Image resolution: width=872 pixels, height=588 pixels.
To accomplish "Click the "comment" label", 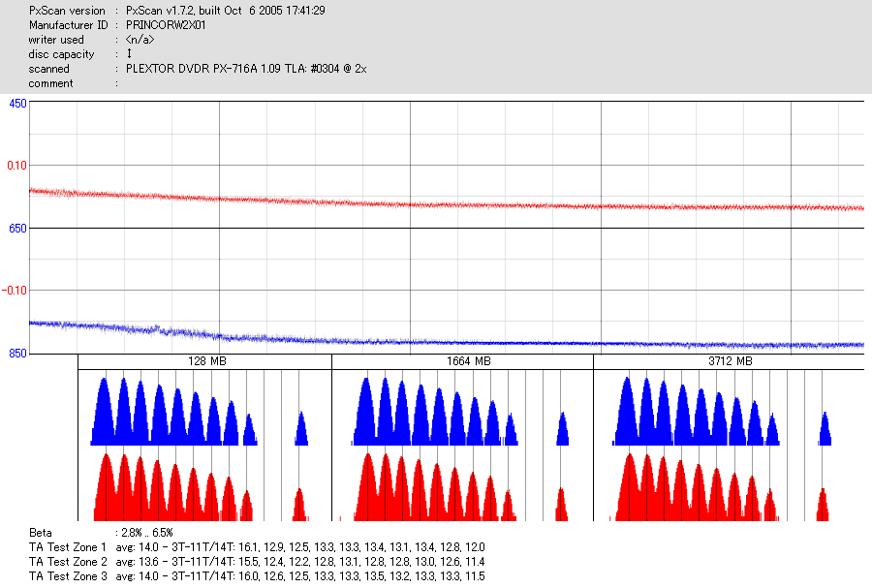I will 50,83.
